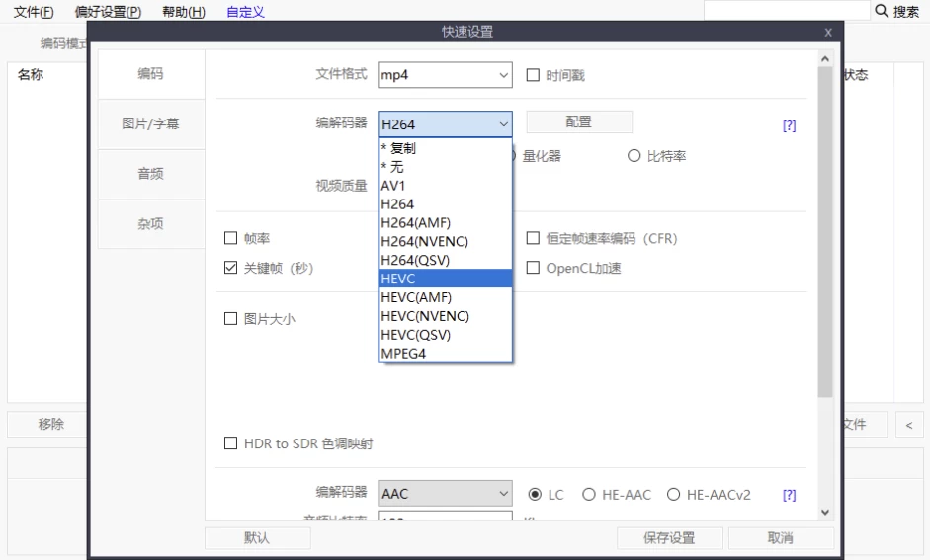This screenshot has height=560, width=930.
Task: Click the [?] help link beside audio codec
Action: point(789,495)
